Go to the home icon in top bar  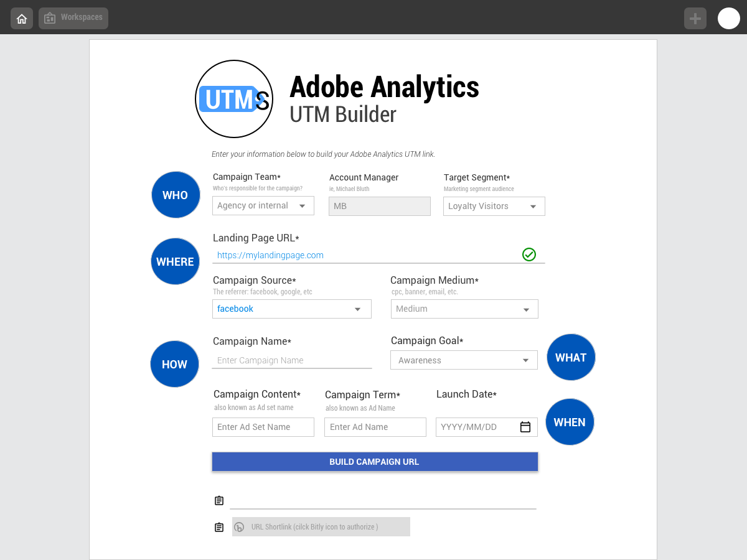pos(22,19)
